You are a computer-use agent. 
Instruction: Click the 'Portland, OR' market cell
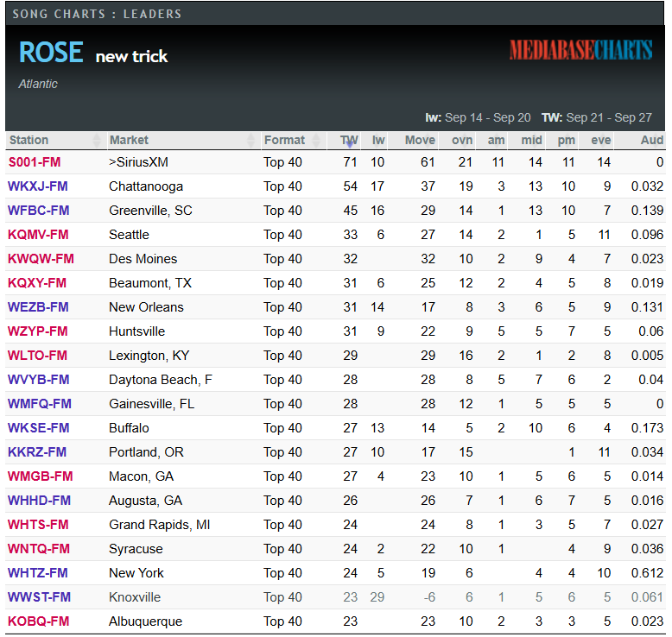(146, 452)
